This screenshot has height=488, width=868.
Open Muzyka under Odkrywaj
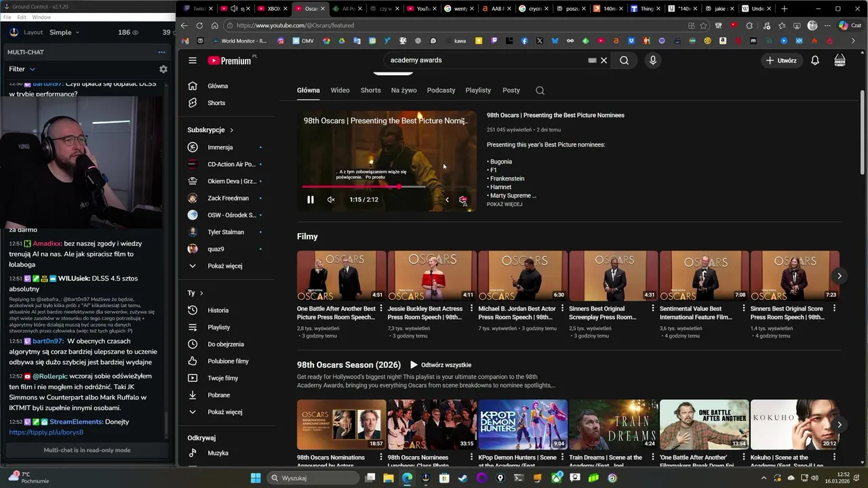(218, 453)
